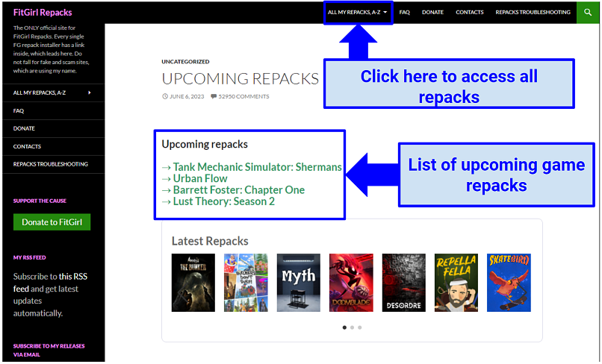Open the Desordre game cover
This screenshot has height=364, width=602.
point(403,283)
